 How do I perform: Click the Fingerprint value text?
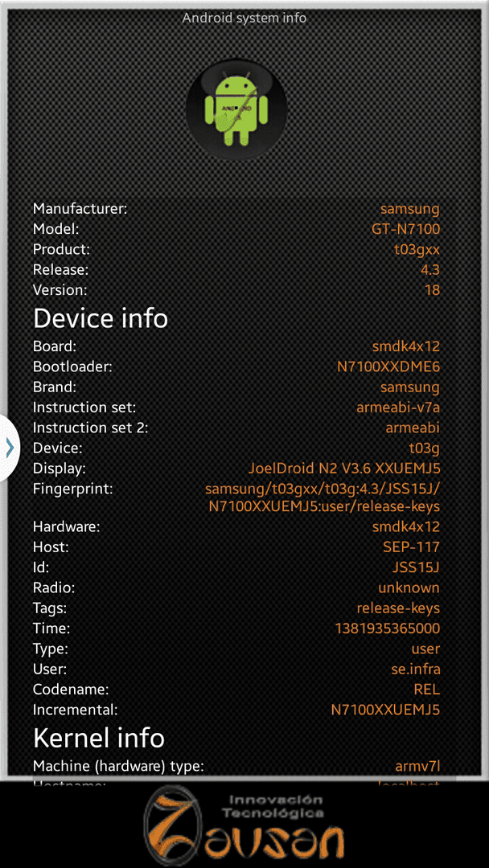(x=323, y=497)
